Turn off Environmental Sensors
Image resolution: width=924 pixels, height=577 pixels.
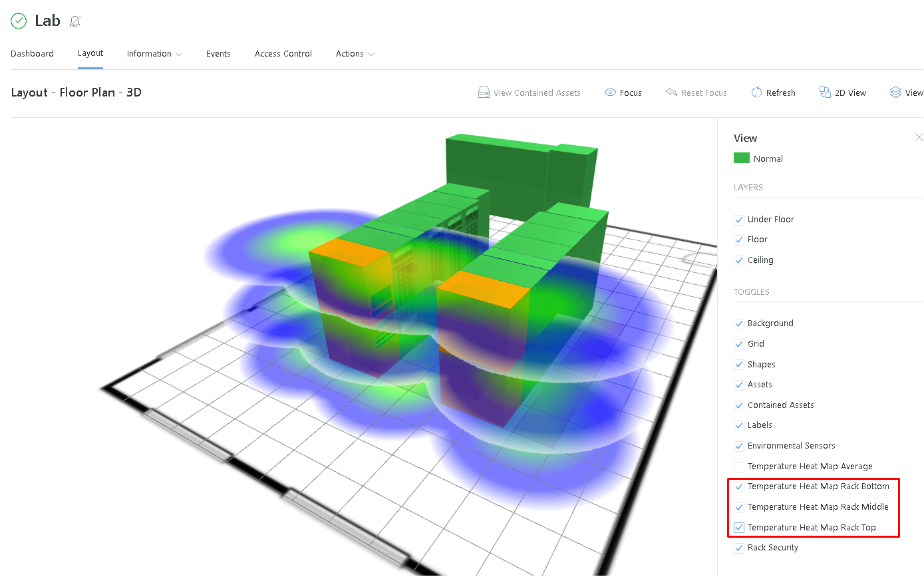[x=738, y=446]
